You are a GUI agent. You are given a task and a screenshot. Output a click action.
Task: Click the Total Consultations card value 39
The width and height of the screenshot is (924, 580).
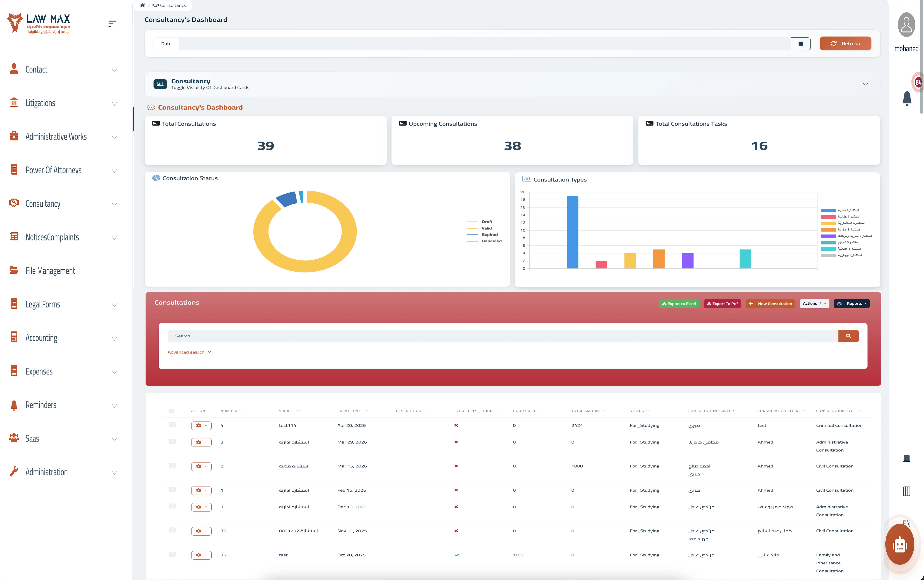[266, 146]
